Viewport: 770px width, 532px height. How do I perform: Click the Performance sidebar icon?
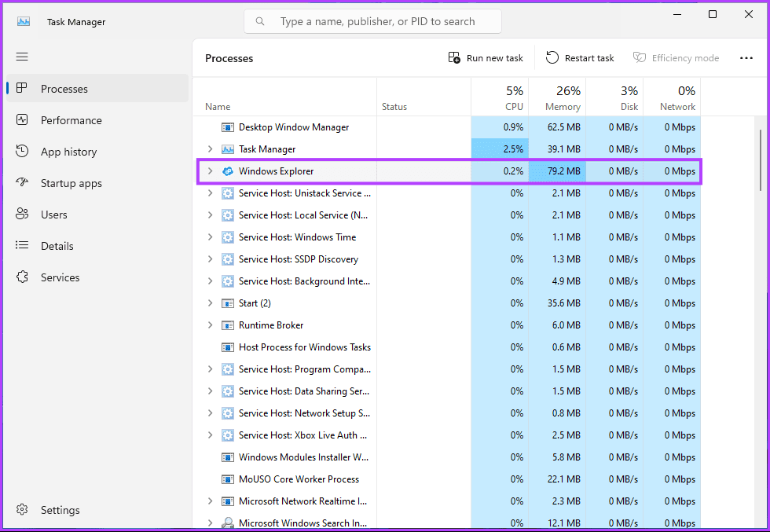pyautogui.click(x=22, y=120)
